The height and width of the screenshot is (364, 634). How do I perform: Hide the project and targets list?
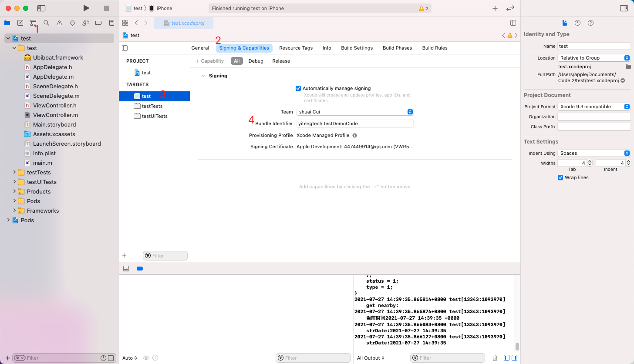click(125, 48)
